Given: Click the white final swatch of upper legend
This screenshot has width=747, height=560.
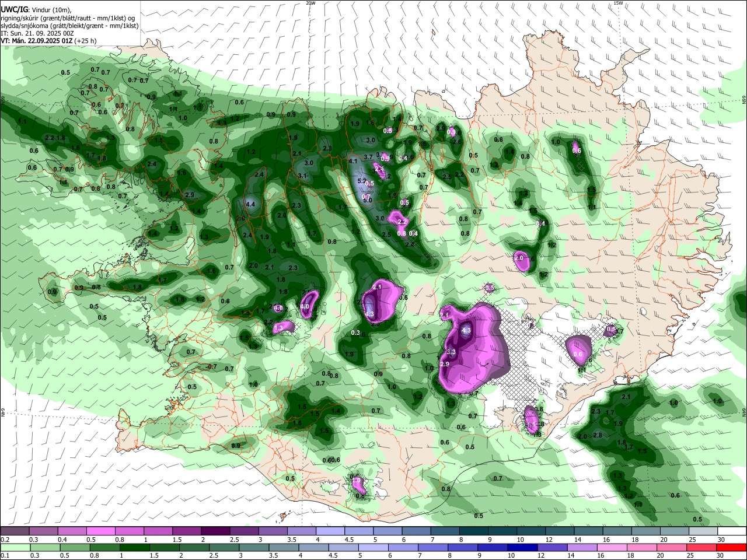Looking at the screenshot, I should point(732,531).
